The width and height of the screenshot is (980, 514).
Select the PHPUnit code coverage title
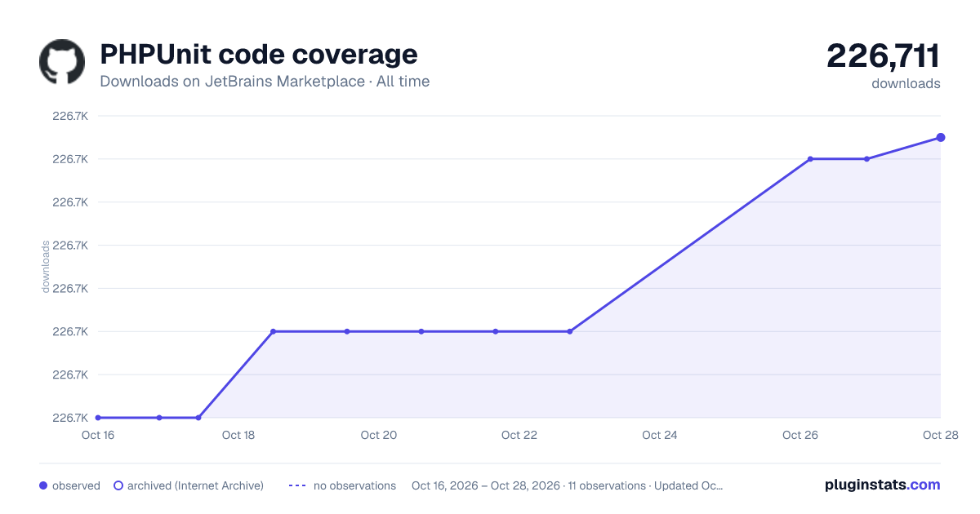point(259,54)
